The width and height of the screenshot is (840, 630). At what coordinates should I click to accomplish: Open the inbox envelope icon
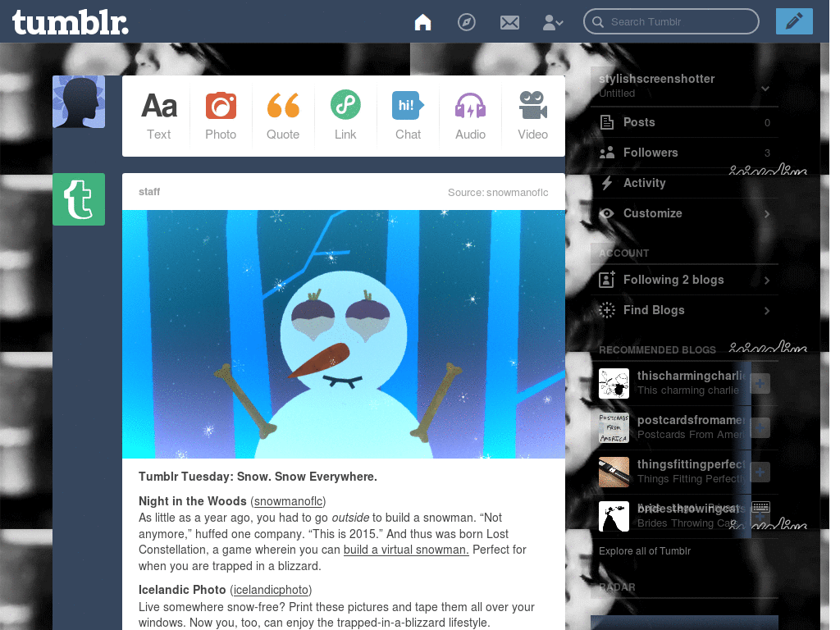tap(509, 22)
